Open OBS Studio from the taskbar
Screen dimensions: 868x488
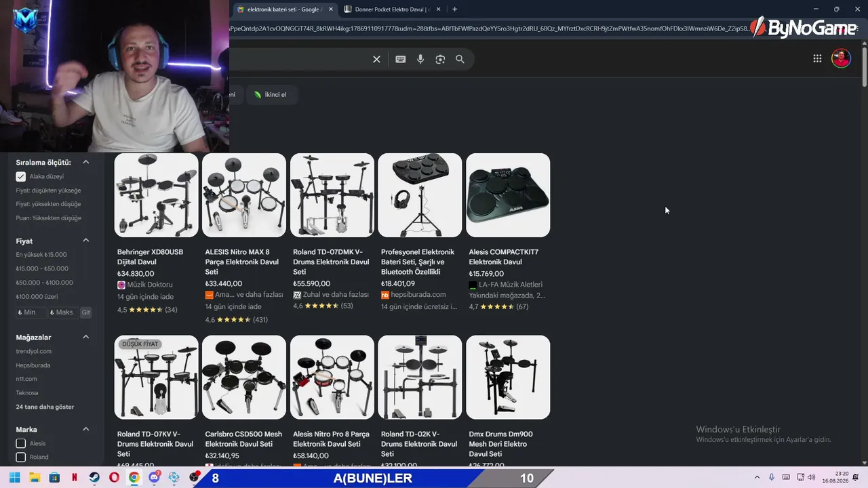[x=195, y=478]
